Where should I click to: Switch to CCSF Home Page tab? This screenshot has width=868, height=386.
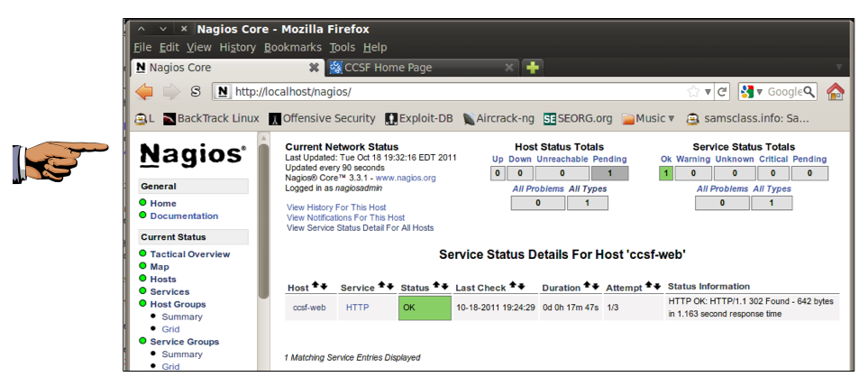tap(423, 68)
